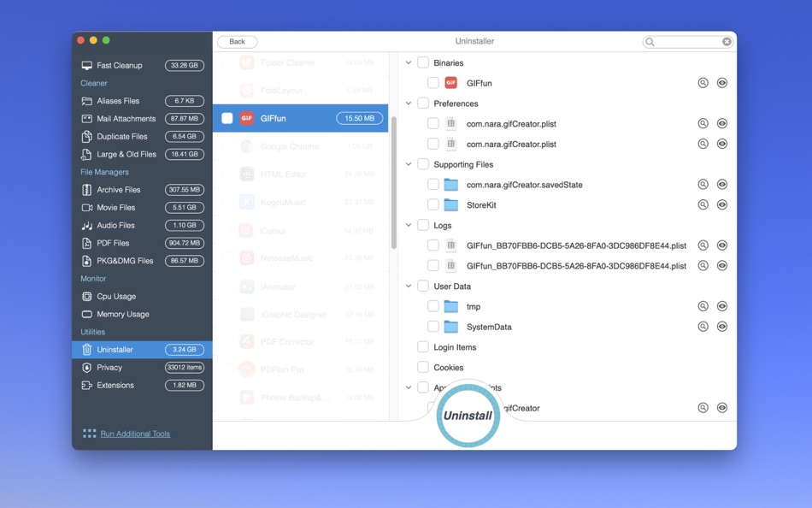812x508 pixels.
Task: Collapse the Preferences section chevron
Action: point(409,103)
